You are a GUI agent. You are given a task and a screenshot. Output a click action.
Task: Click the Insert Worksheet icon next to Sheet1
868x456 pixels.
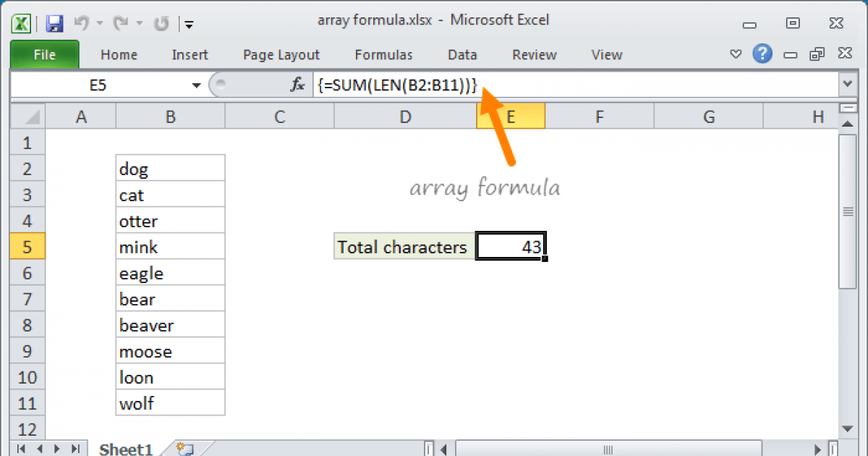(x=183, y=448)
